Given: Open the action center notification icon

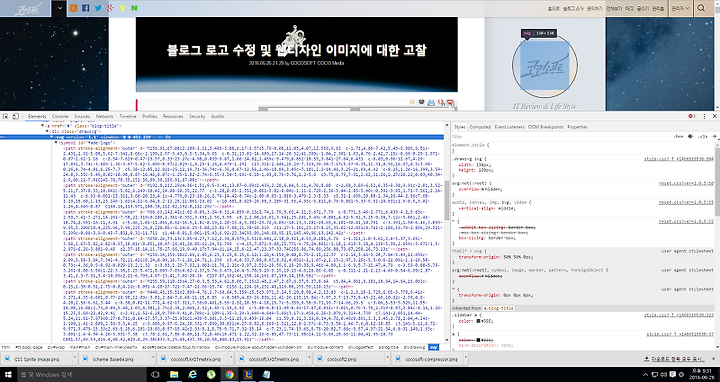Looking at the screenshot, I should 673,375.
